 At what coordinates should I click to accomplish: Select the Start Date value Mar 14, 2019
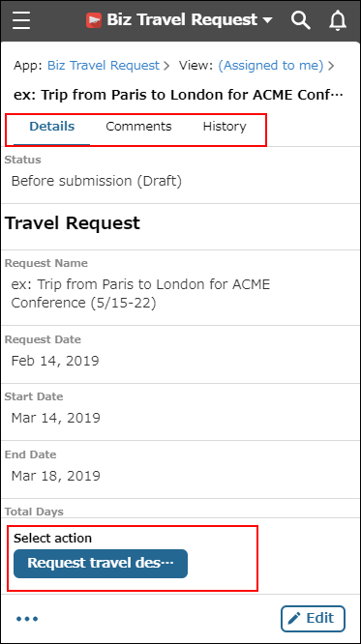[56, 418]
